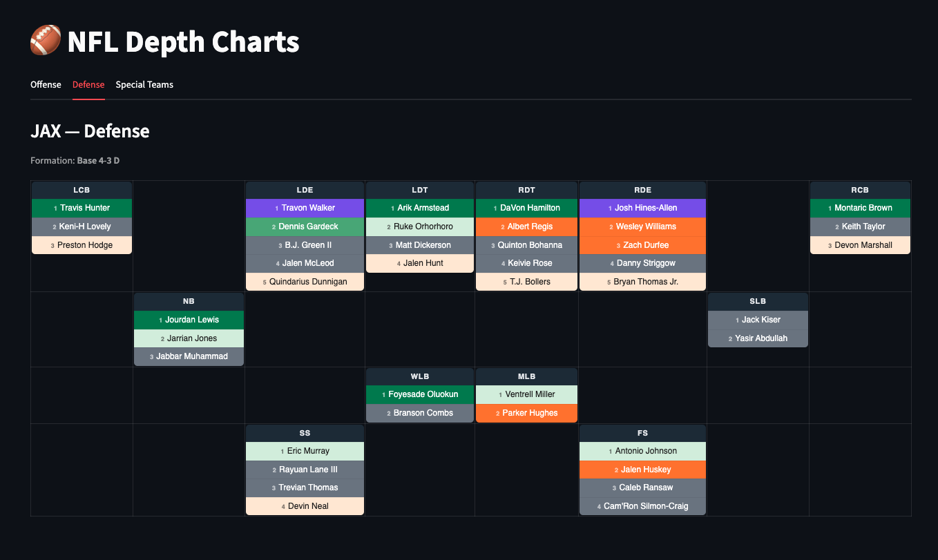Click Yasir Abdullah player row
The width and height of the screenshot is (938, 560).
[x=758, y=338]
